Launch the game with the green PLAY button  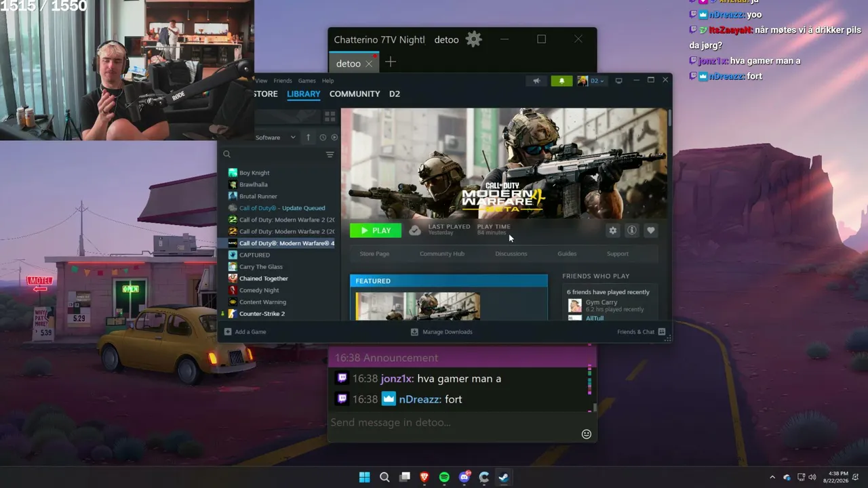(376, 230)
